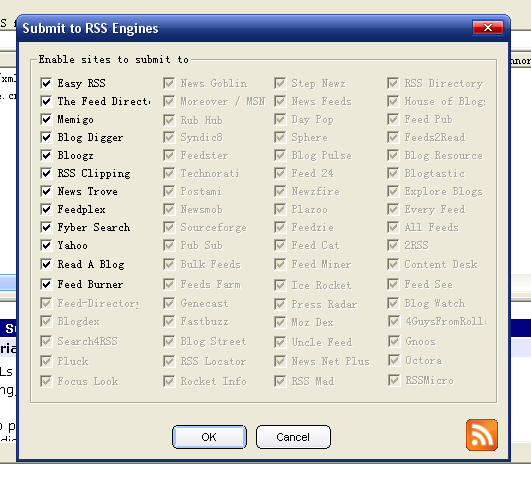Click the RSS Directory checkbox
531x479 pixels.
[393, 83]
